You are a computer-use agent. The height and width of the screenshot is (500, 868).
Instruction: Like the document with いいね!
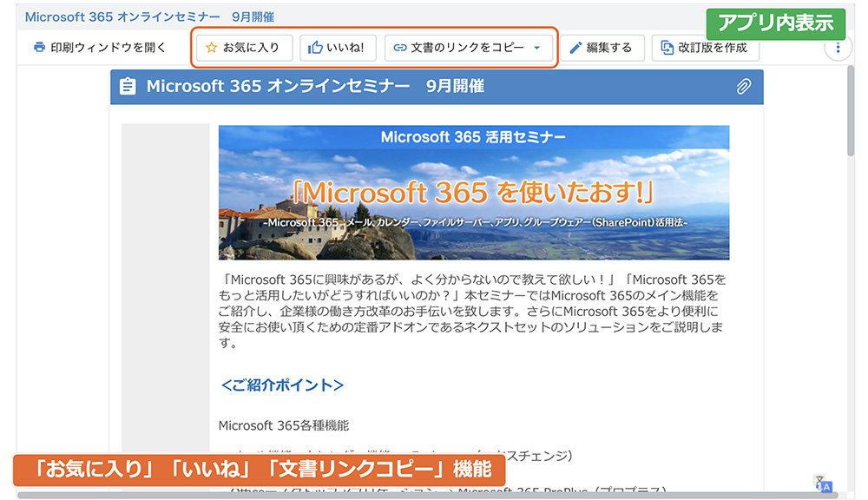(x=338, y=48)
